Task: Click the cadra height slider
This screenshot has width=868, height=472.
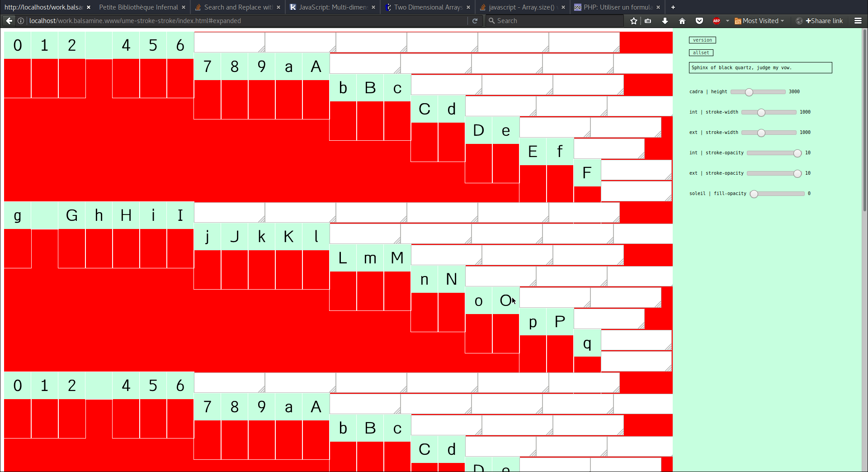Action: point(758,92)
